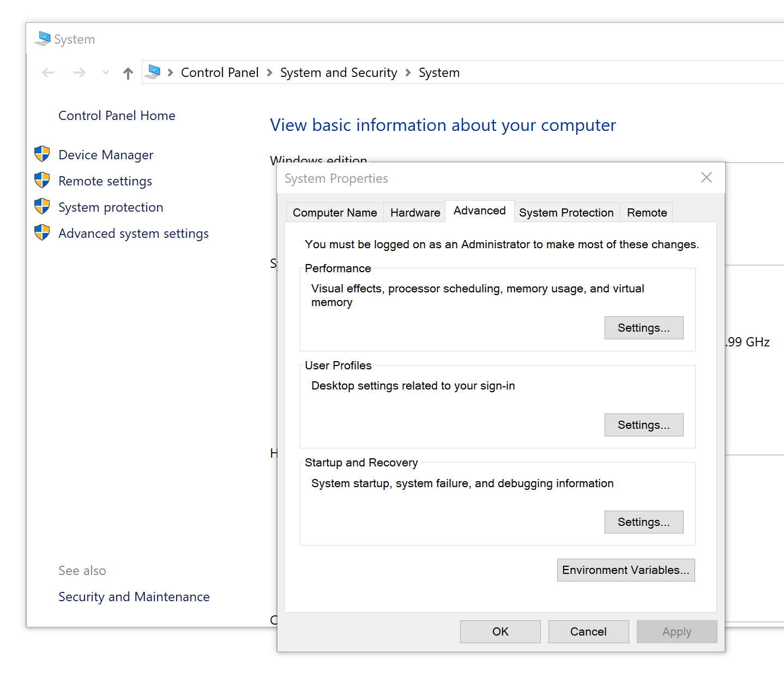Click the back navigation arrow
The height and width of the screenshot is (677, 784).
click(x=48, y=72)
